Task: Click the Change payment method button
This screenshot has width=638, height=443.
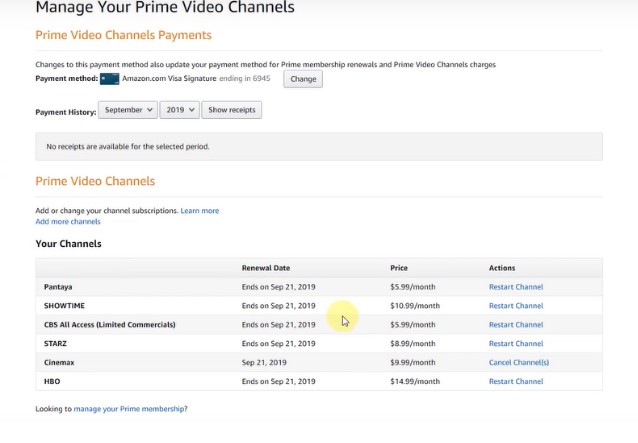Action: tap(303, 79)
